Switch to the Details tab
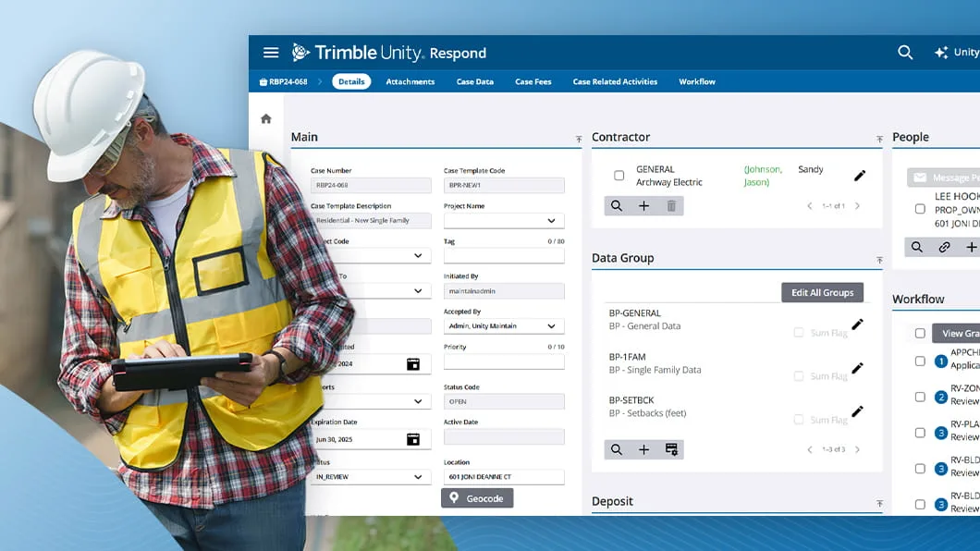 coord(351,82)
